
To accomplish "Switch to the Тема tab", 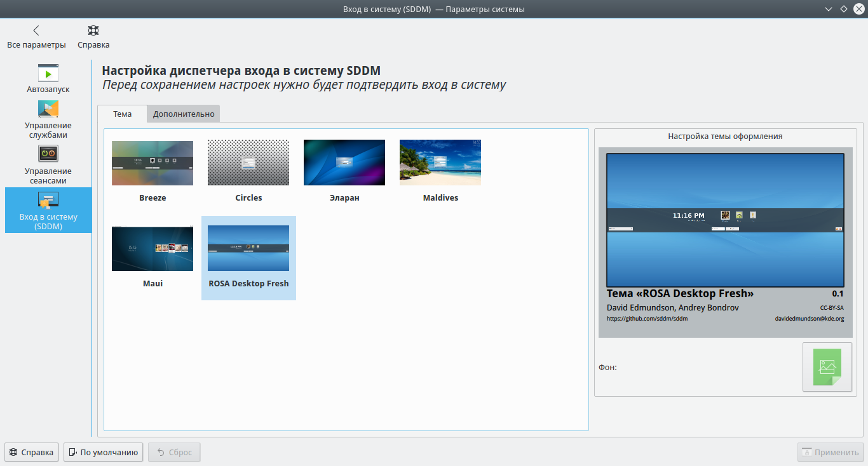I will tap(122, 114).
